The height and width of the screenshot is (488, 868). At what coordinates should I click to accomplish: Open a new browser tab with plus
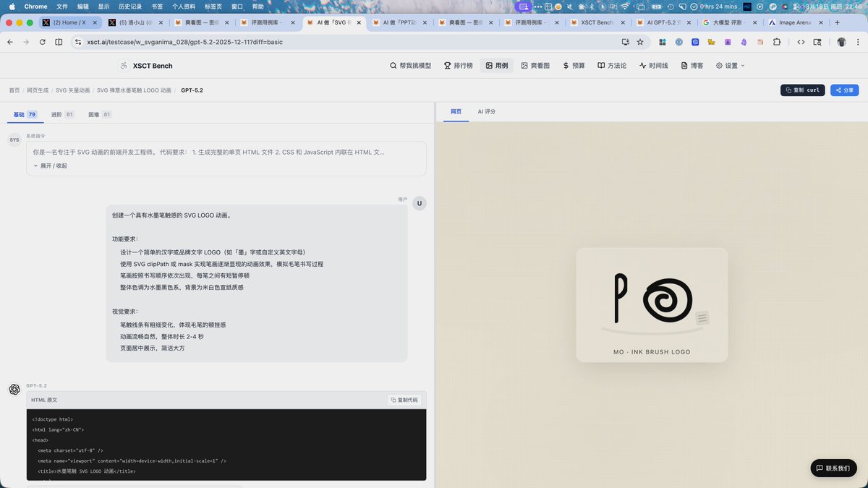pos(837,22)
